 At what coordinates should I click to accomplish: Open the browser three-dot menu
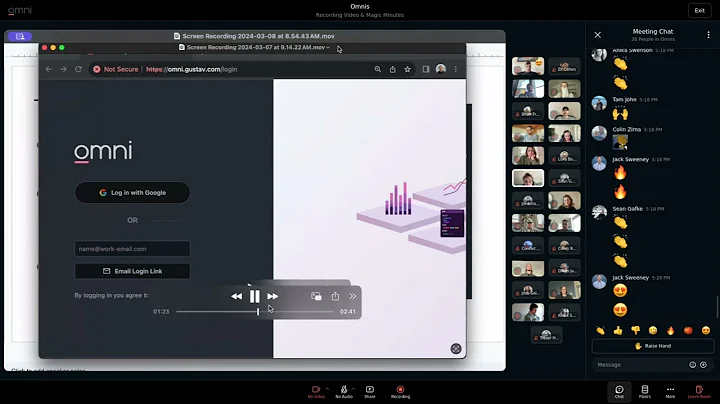(456, 69)
